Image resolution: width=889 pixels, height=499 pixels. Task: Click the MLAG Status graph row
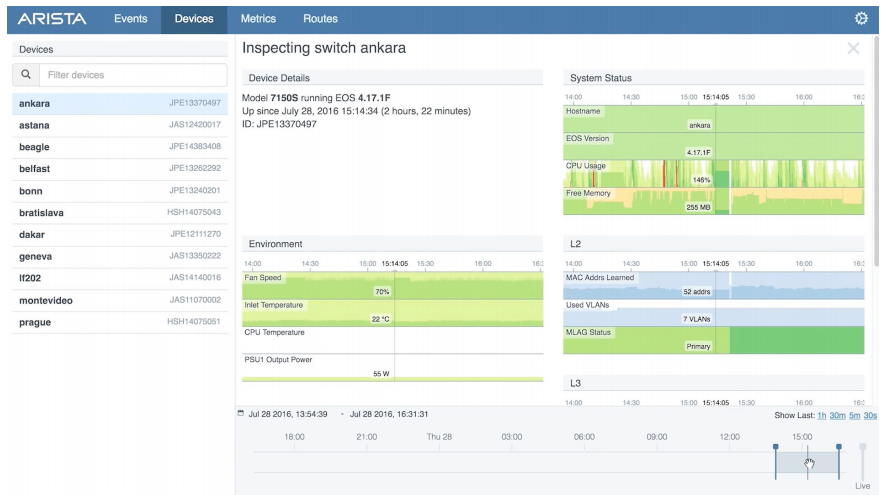click(713, 340)
